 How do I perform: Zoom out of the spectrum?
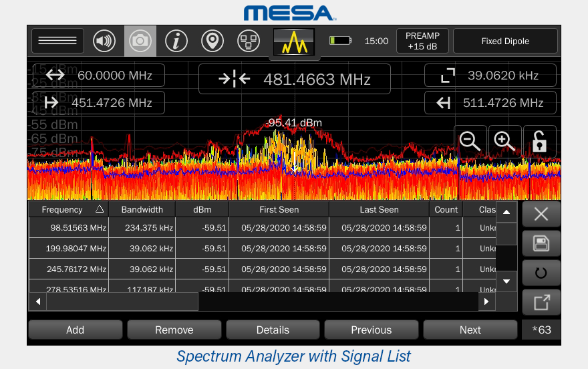tap(470, 141)
